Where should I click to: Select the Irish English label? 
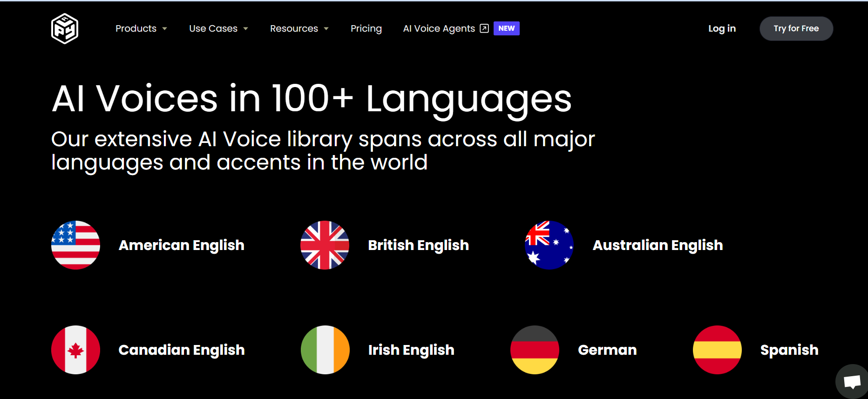(x=411, y=350)
